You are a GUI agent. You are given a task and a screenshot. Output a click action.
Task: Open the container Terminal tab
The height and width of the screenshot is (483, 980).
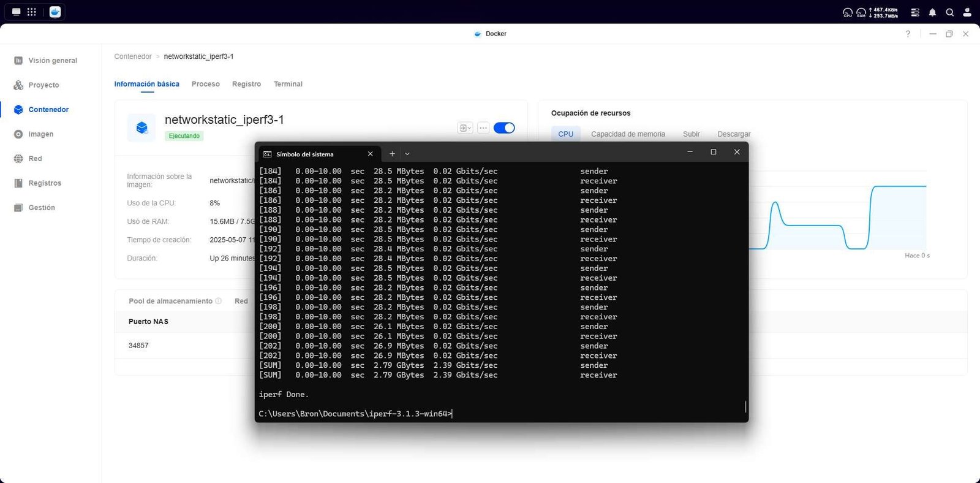(288, 84)
